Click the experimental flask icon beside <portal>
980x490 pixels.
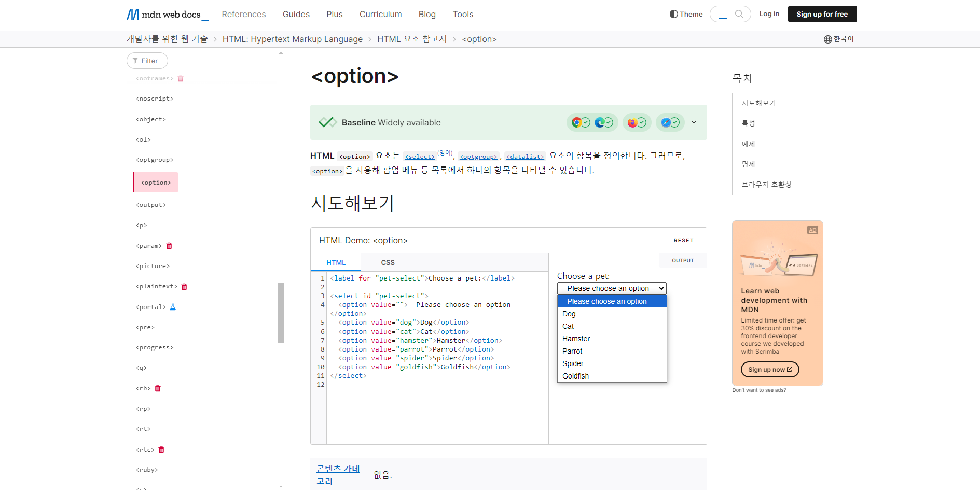[x=173, y=307]
